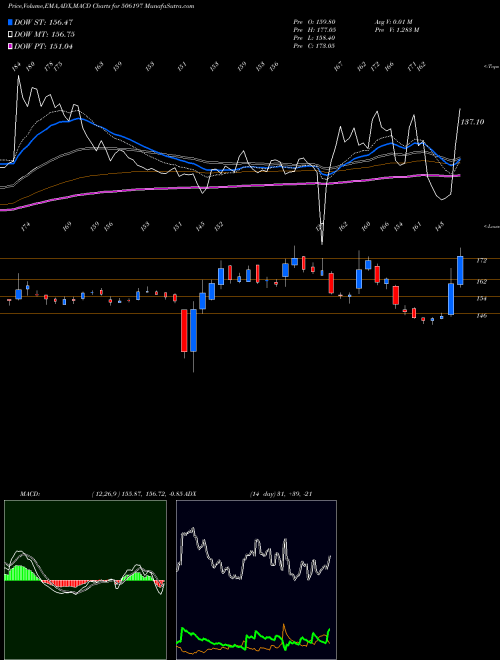Viewport: 500px width, 660px height.
Task: Click the tallest red candlestick in the price chart
Action: pyautogui.click(x=184, y=330)
